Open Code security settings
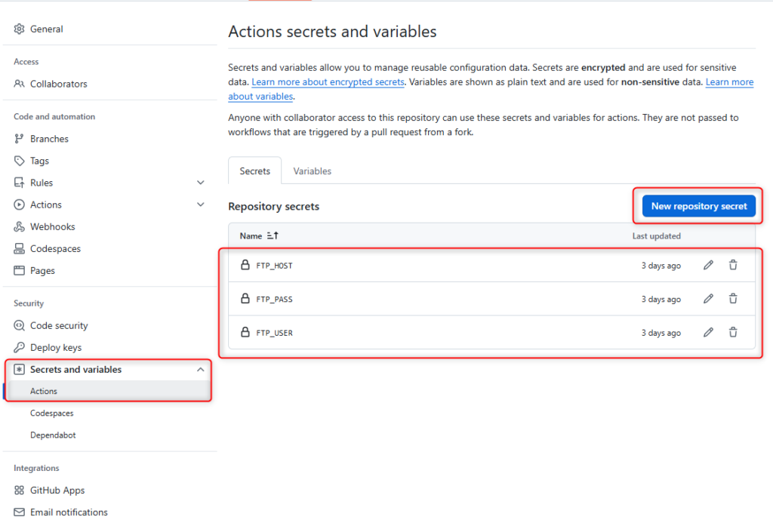 pos(59,325)
